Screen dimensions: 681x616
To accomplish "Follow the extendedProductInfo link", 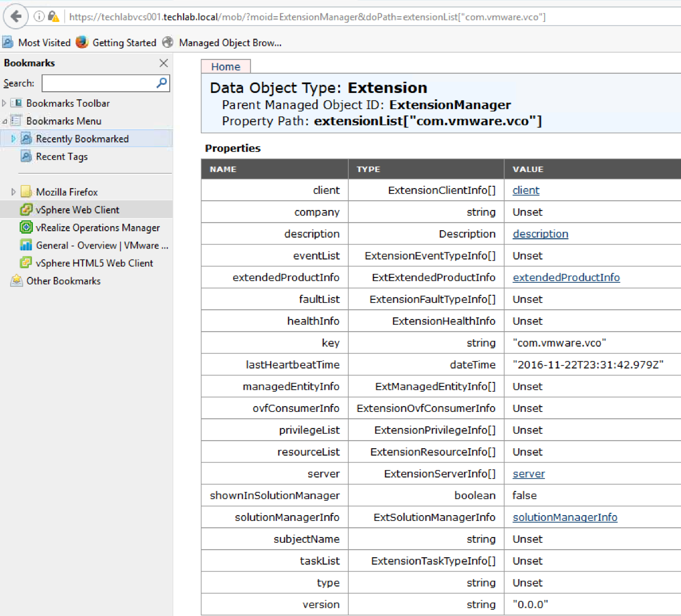I will click(566, 277).
